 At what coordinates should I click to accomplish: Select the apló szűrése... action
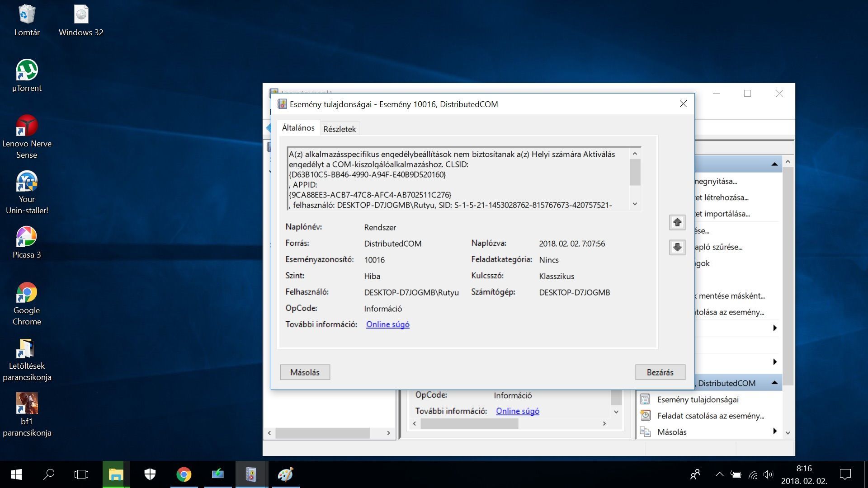(x=719, y=247)
